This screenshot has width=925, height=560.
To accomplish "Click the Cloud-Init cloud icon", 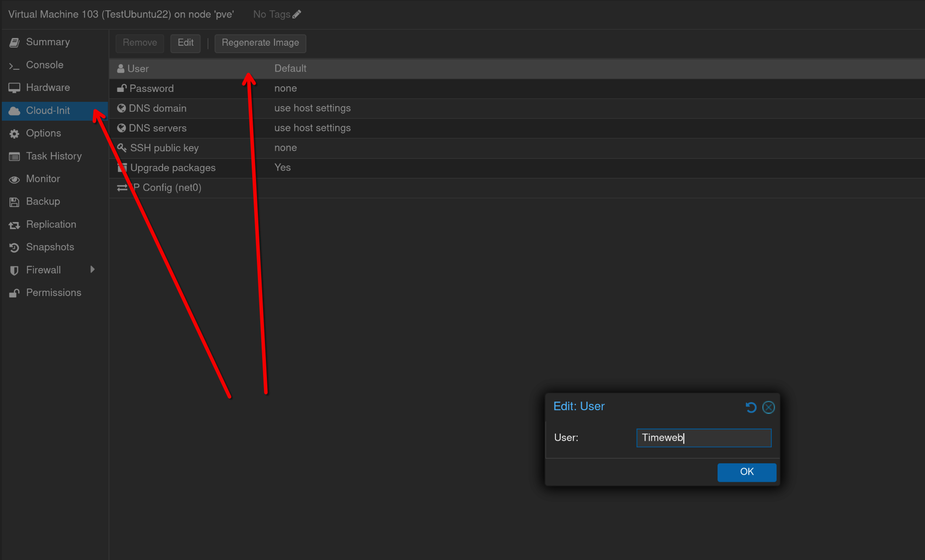I will 15,111.
